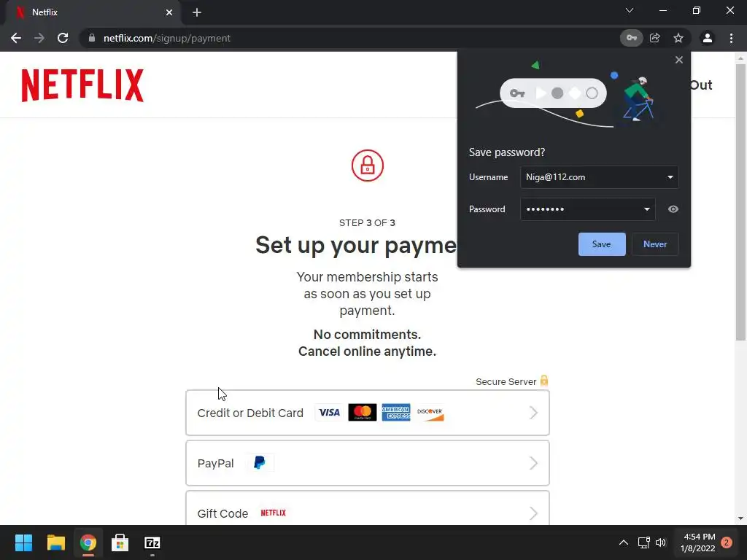The height and width of the screenshot is (560, 747).
Task: Click the Username field with Niga@112.com
Action: tap(600, 177)
